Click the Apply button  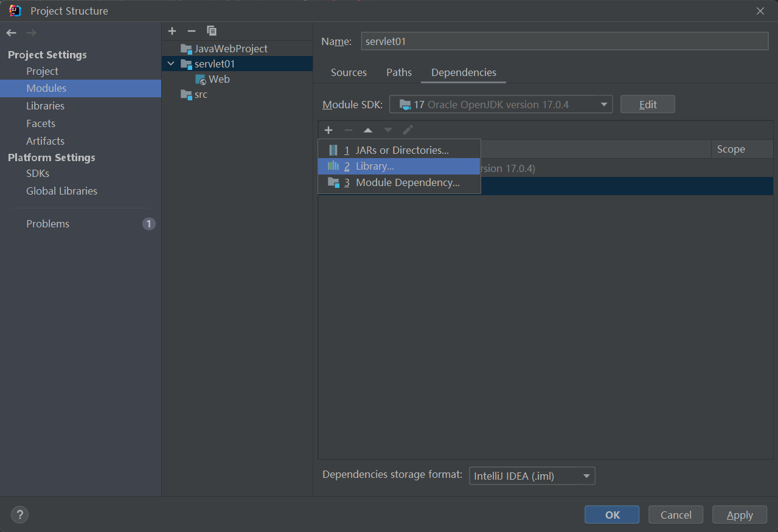tap(740, 515)
